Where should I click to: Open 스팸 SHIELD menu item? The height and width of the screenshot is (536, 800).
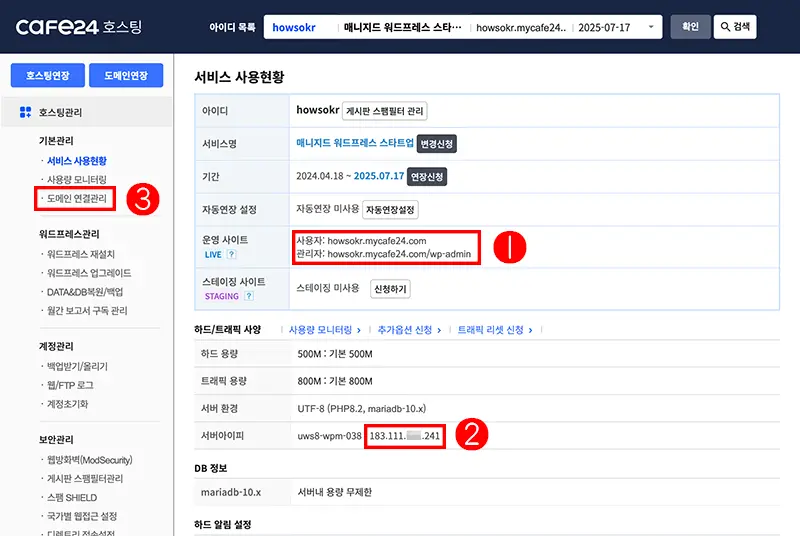[71, 497]
